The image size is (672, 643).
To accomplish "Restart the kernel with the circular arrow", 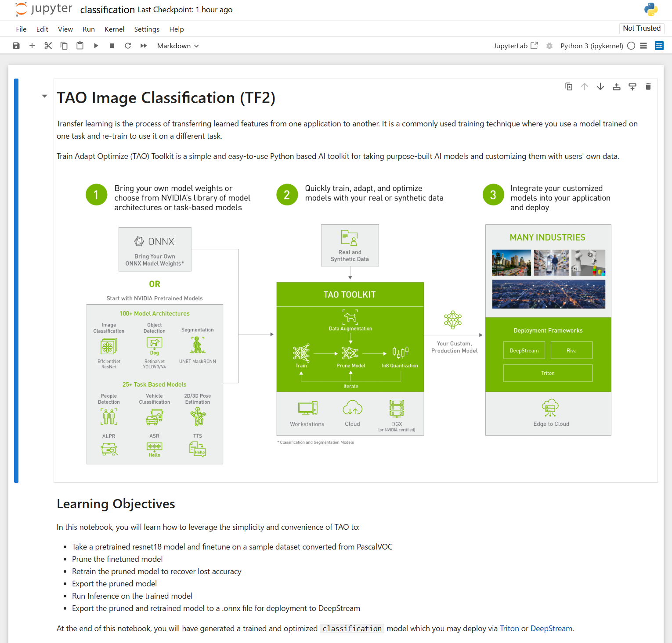I will click(x=128, y=46).
